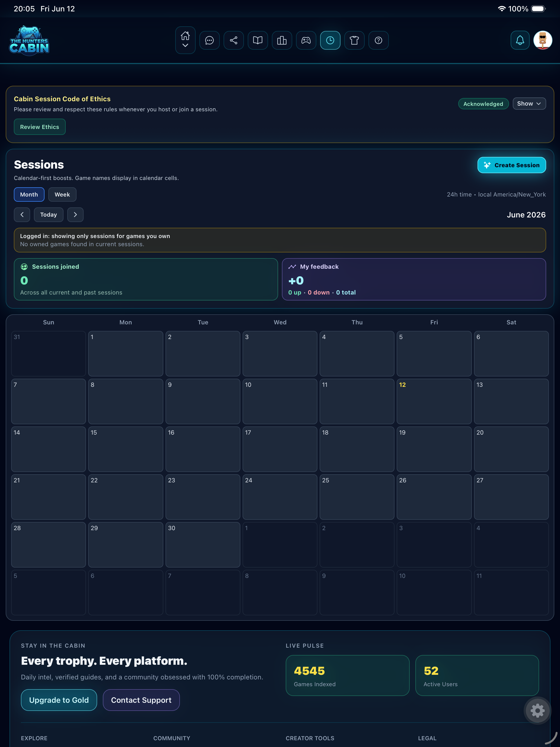The image size is (560, 747).
Task: Open the user profile avatar
Action: 542,40
